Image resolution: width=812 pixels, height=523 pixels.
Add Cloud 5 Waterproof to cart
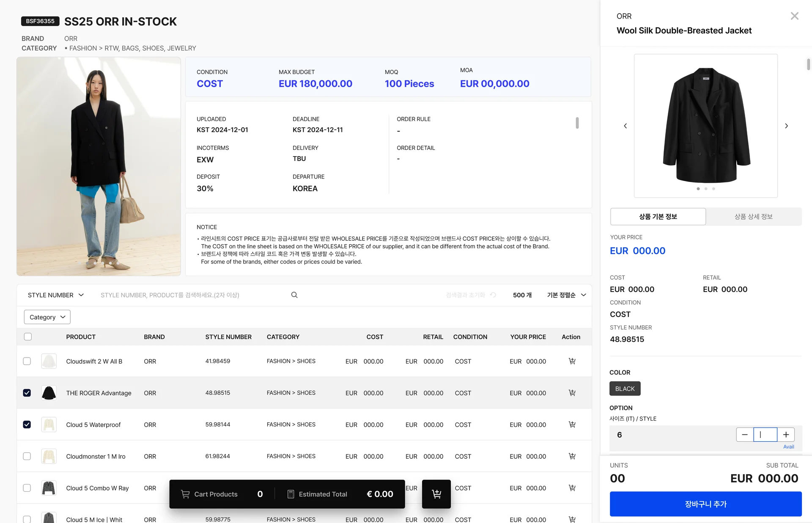point(572,424)
